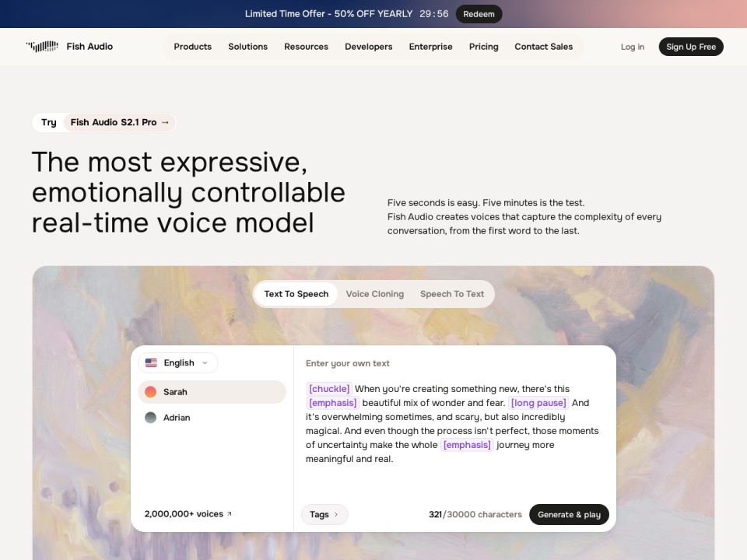
Task: Click the 'Limited Time Offer - 50% OFF YEARLY' text
Action: pos(328,14)
